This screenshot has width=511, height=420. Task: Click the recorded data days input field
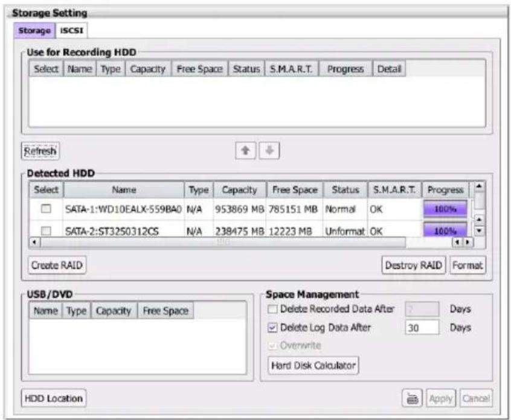click(x=422, y=308)
